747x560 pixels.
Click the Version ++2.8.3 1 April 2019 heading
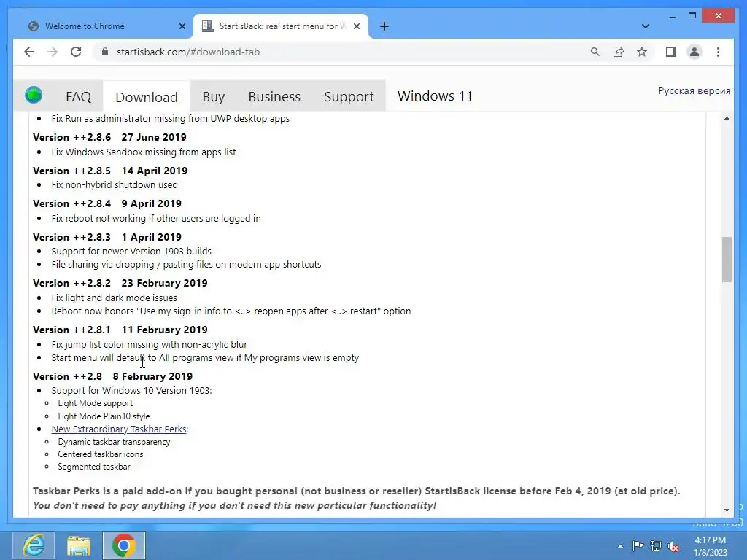(107, 237)
